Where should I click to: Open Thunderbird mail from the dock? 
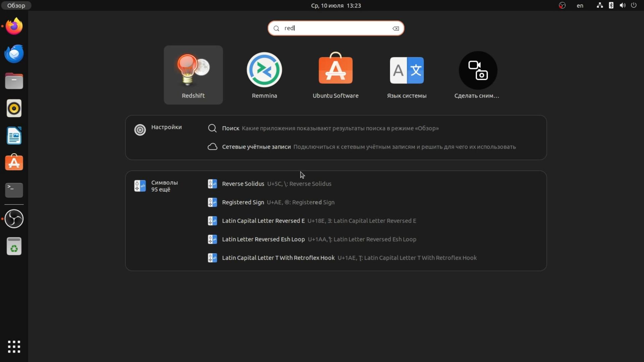pyautogui.click(x=14, y=54)
